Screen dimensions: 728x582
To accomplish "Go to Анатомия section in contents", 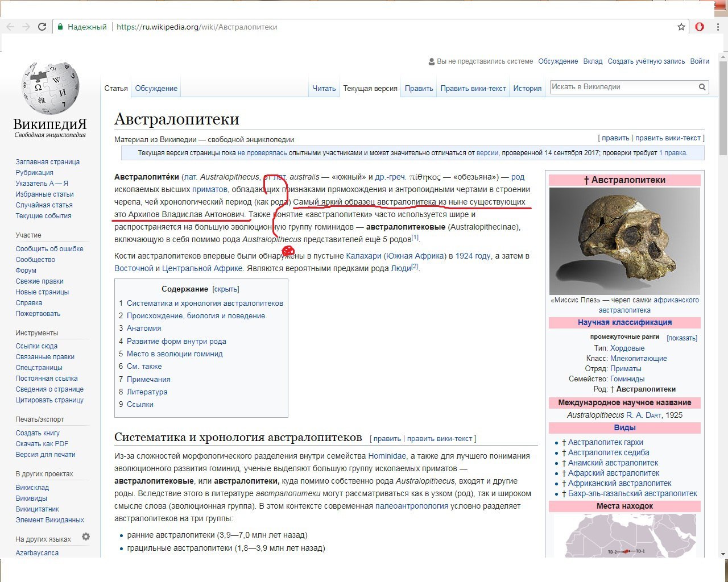I will (x=144, y=328).
